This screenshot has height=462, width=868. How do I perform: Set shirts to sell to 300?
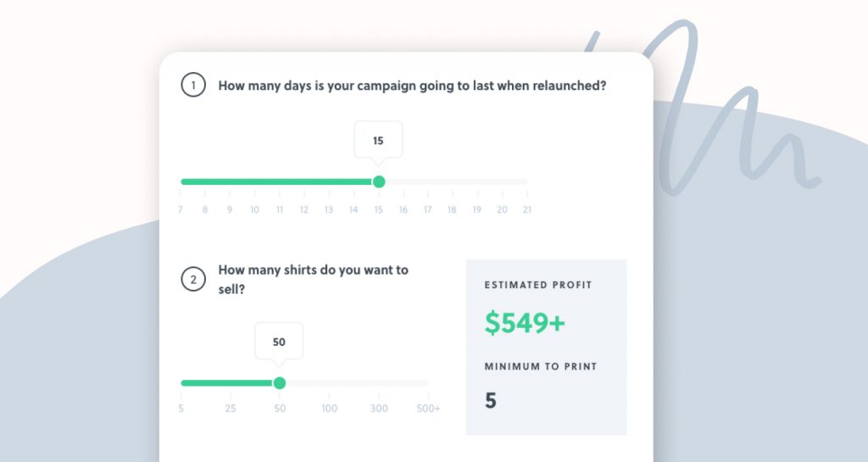pyautogui.click(x=379, y=409)
